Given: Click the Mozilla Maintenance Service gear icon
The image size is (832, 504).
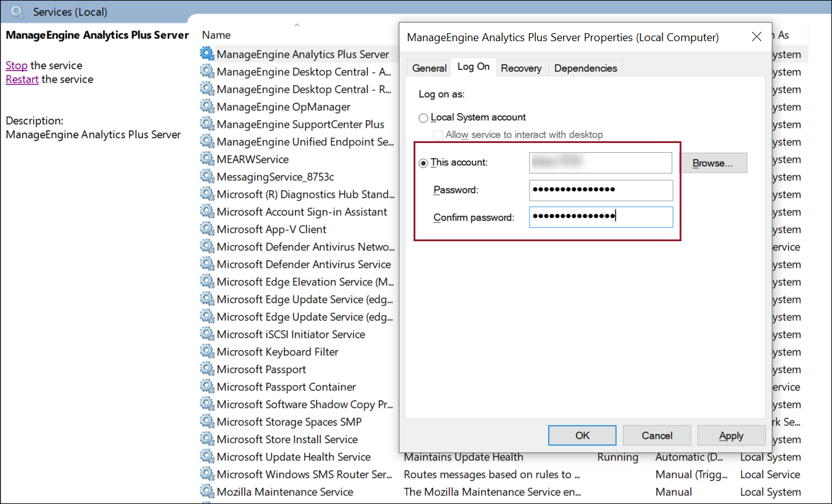Looking at the screenshot, I should [207, 492].
